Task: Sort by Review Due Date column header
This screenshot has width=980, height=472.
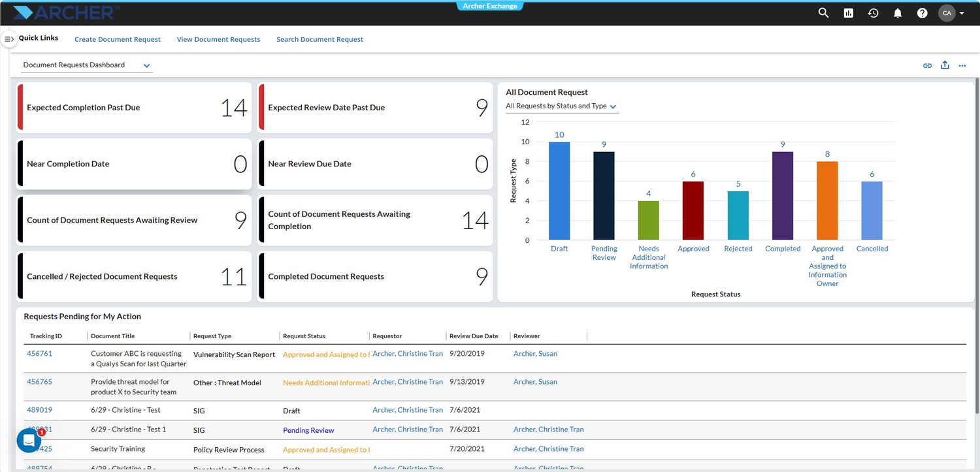Action: point(474,336)
